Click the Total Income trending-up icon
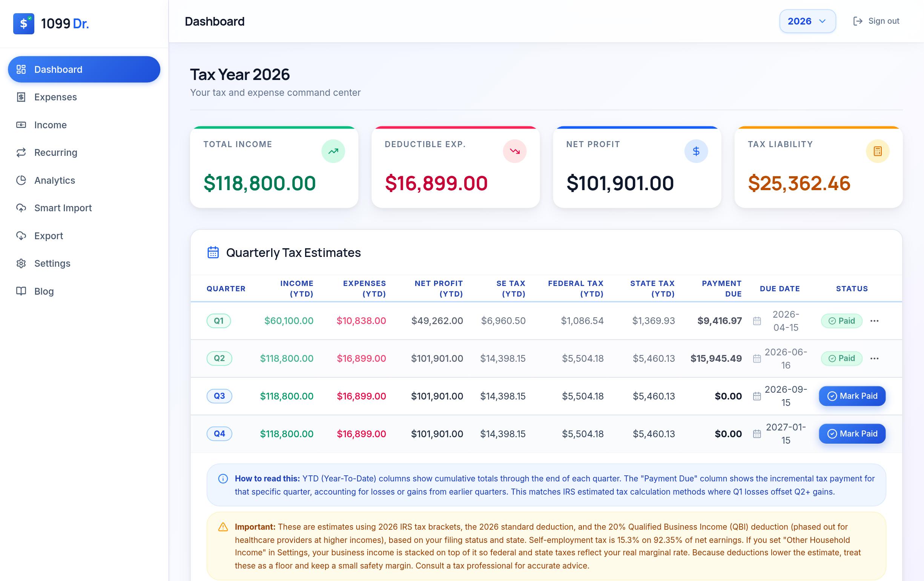The image size is (924, 581). [x=333, y=151]
